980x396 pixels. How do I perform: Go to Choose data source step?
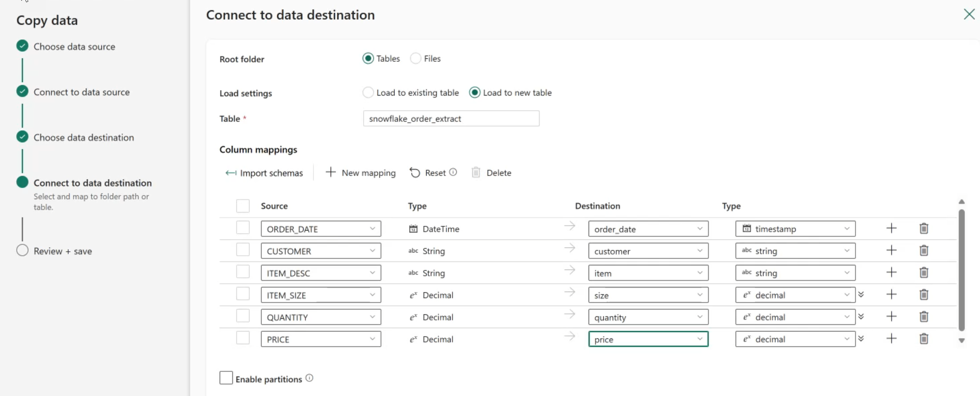74,47
